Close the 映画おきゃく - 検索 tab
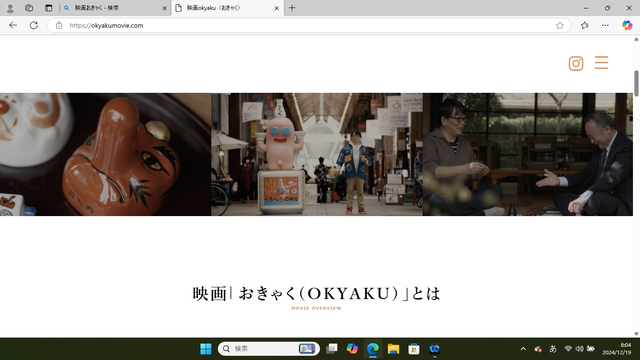 (x=164, y=8)
